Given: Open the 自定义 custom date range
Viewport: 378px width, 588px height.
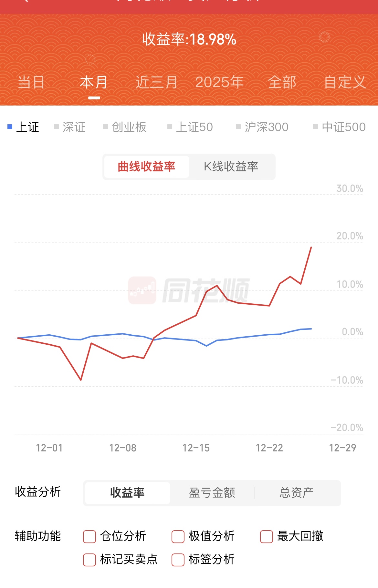Looking at the screenshot, I should tap(345, 82).
